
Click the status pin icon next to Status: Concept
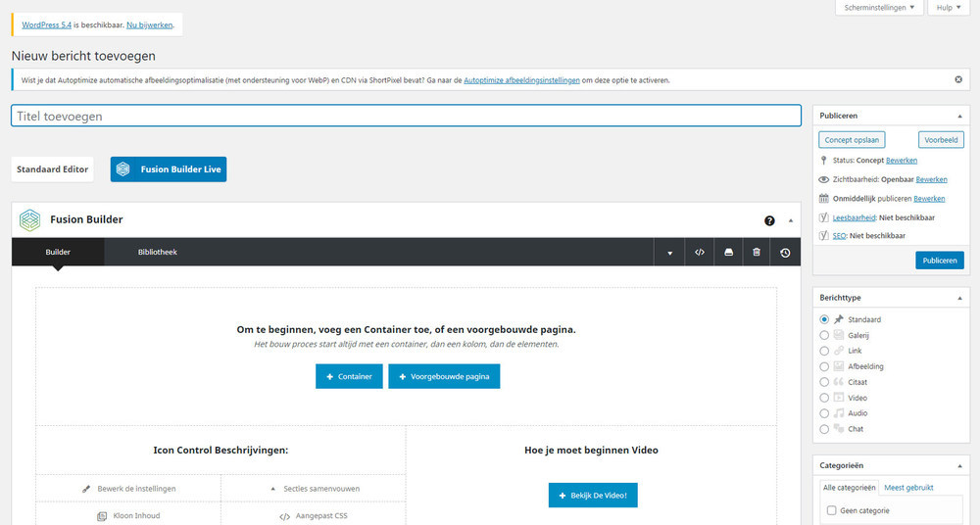click(824, 160)
